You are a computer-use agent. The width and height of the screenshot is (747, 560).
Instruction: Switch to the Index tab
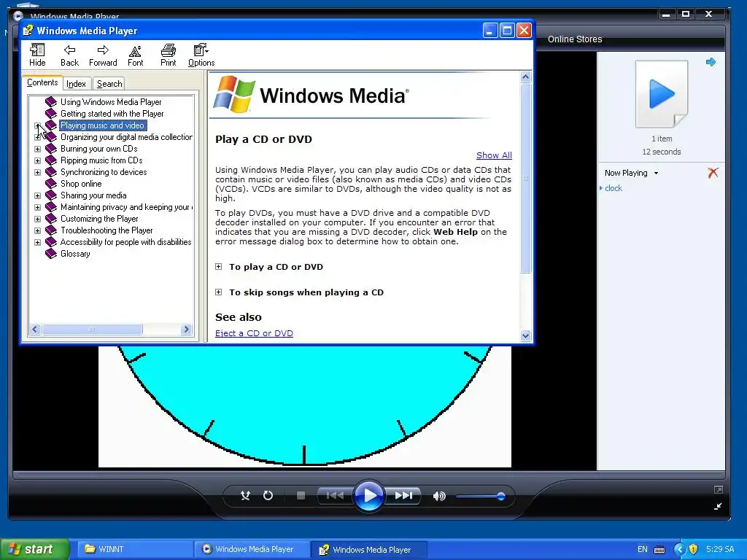(76, 84)
